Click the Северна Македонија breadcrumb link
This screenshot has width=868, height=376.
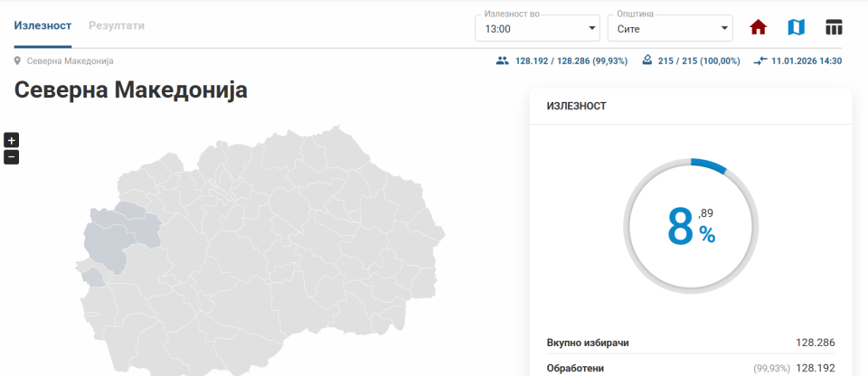[71, 61]
